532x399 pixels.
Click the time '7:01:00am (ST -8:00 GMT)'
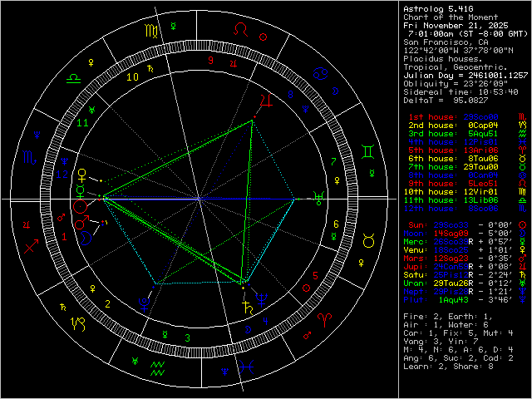[468, 34]
